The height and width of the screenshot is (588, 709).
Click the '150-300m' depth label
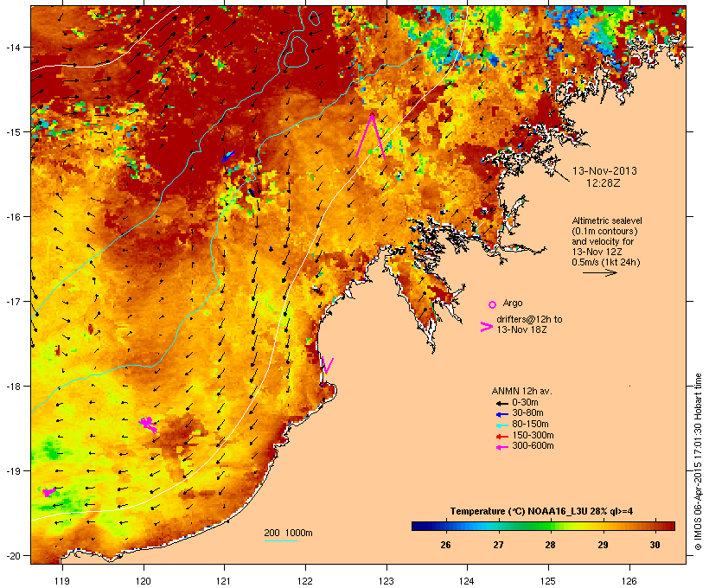533,435
